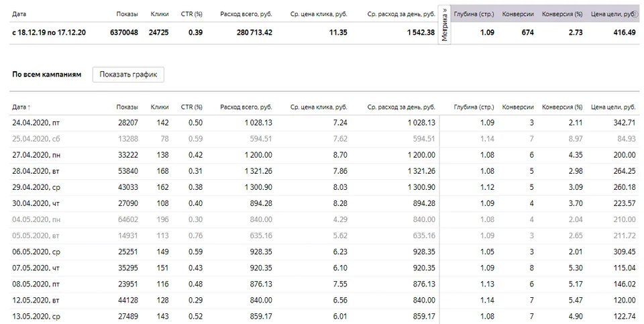Collapse the vertical Метрика » panel tab

click(444, 24)
